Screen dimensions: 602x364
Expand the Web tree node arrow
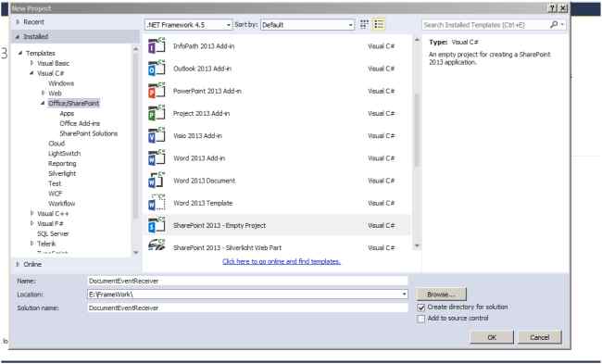click(43, 93)
